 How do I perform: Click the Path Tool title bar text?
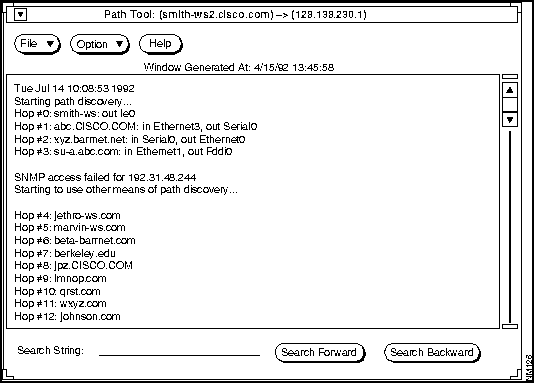(x=235, y=15)
